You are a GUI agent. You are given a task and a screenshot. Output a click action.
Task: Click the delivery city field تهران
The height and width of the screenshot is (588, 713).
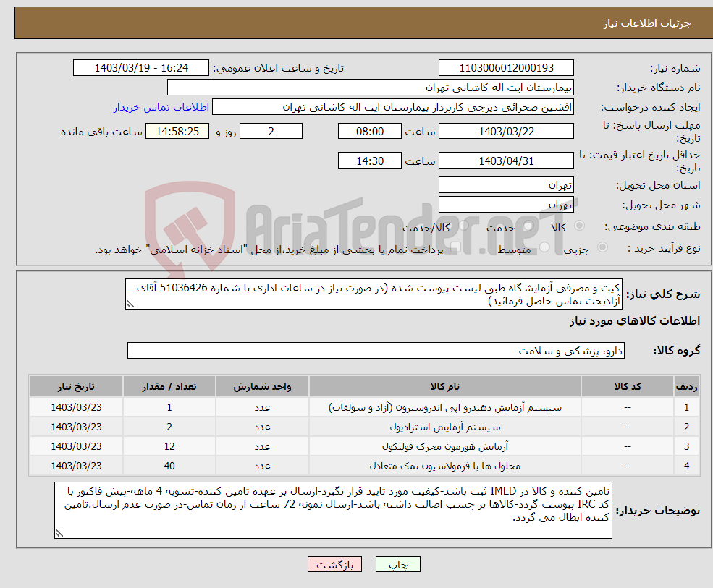pyautogui.click(x=506, y=205)
